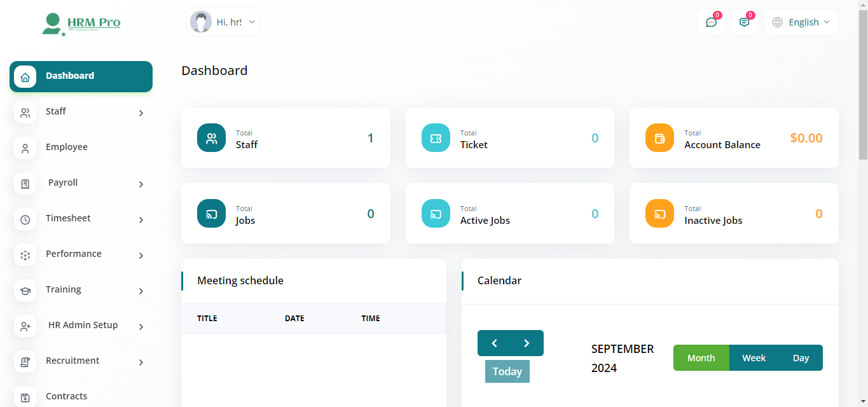Open the notifications comment icon

pyautogui.click(x=744, y=22)
